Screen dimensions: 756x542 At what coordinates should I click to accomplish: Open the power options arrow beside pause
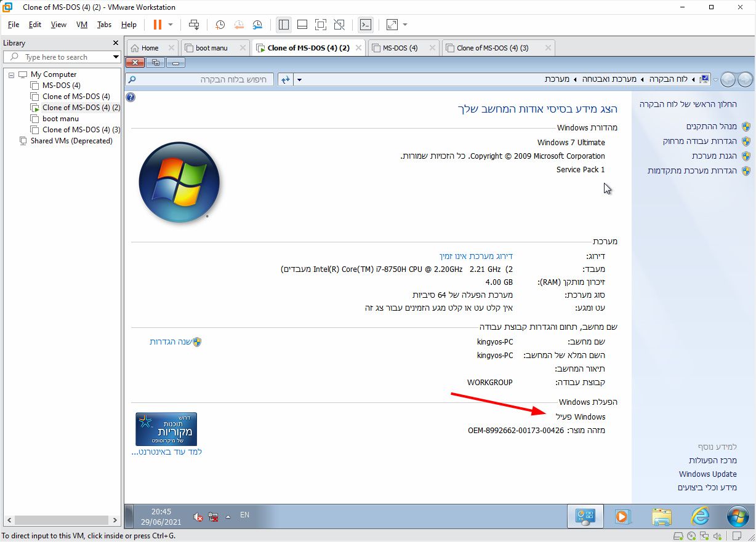click(x=171, y=25)
